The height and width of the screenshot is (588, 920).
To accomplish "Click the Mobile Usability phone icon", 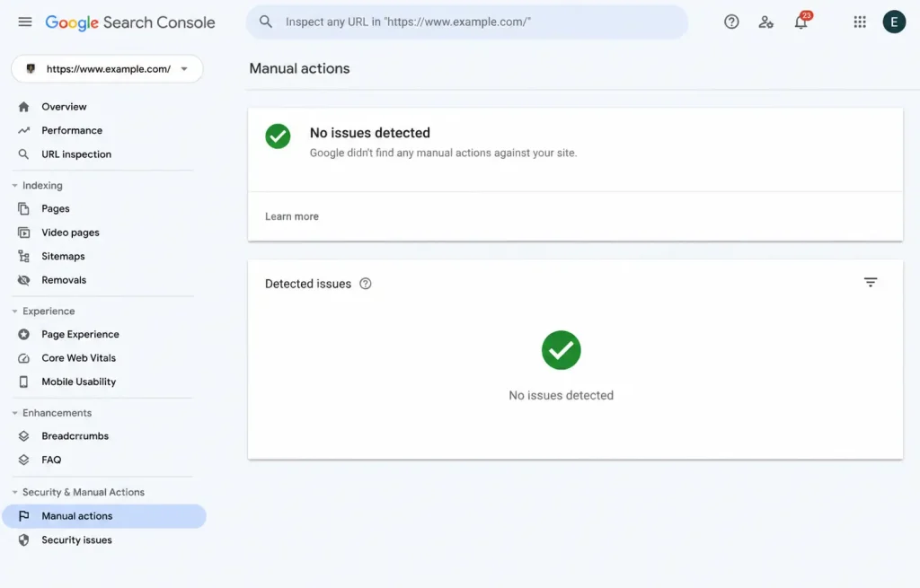I will (23, 382).
